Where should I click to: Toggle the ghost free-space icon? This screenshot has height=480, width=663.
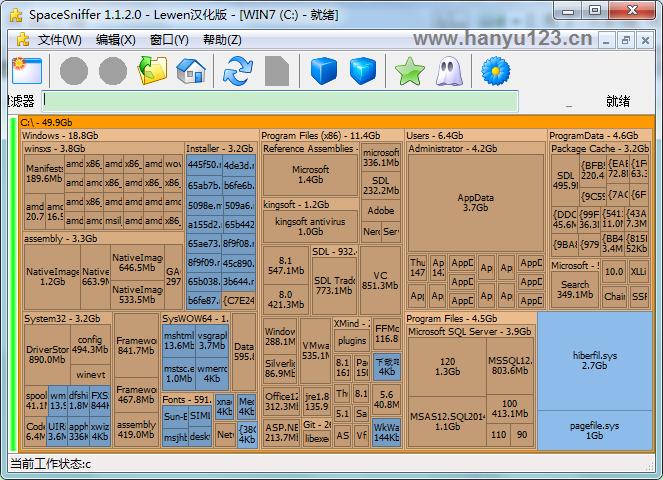click(x=447, y=71)
